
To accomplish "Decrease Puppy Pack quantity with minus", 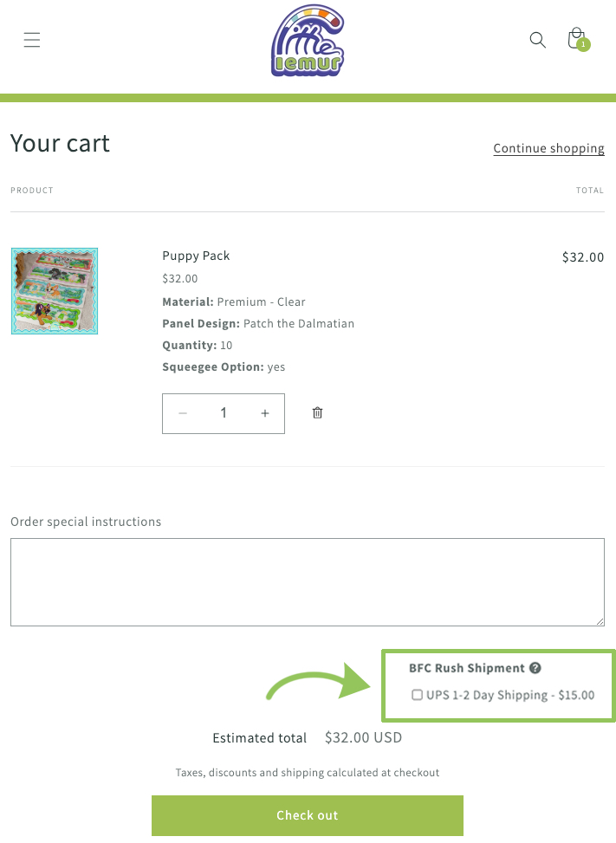I will [x=183, y=413].
